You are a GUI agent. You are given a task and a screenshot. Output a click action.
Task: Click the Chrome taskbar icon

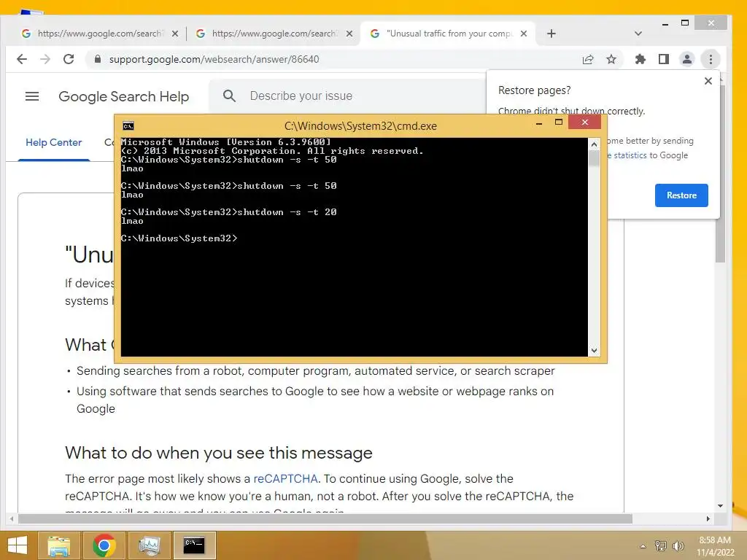click(104, 545)
